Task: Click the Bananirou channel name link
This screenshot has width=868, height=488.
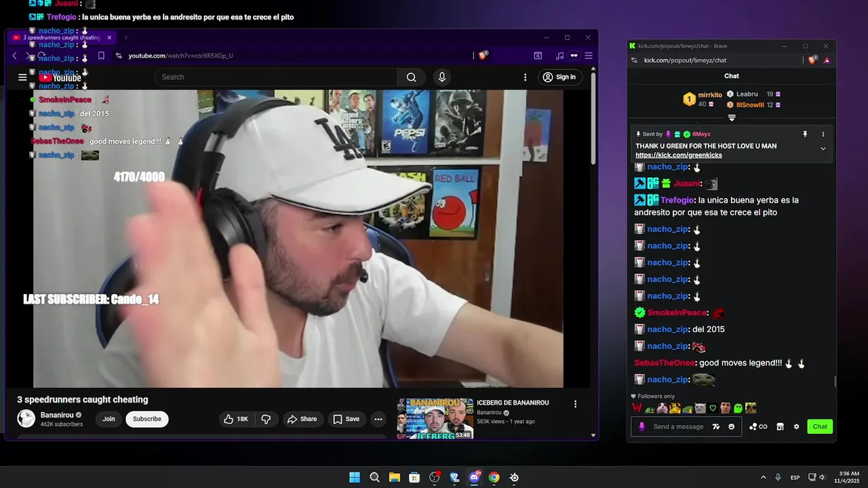Action: click(57, 415)
